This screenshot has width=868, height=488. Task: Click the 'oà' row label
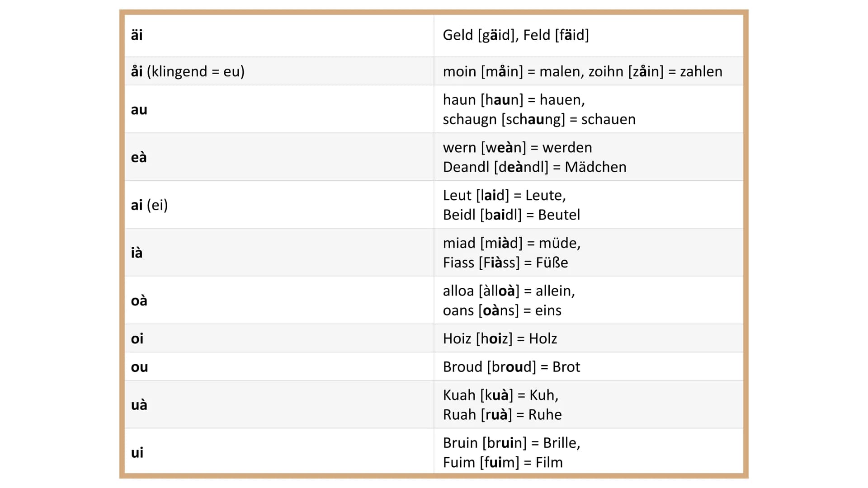tap(139, 300)
